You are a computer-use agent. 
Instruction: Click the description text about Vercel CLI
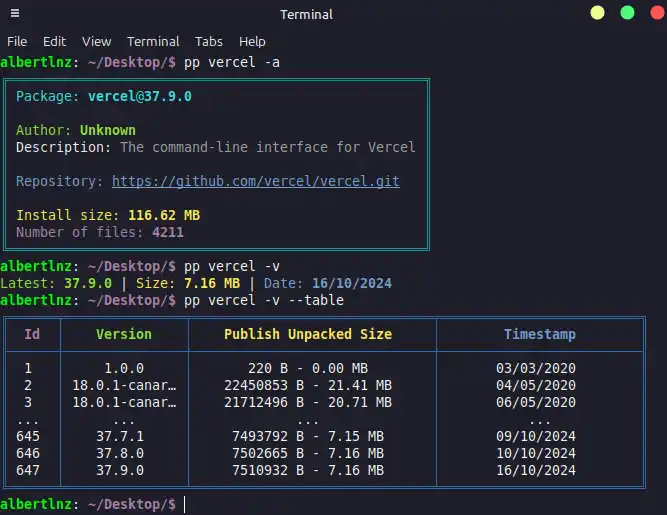click(268, 147)
